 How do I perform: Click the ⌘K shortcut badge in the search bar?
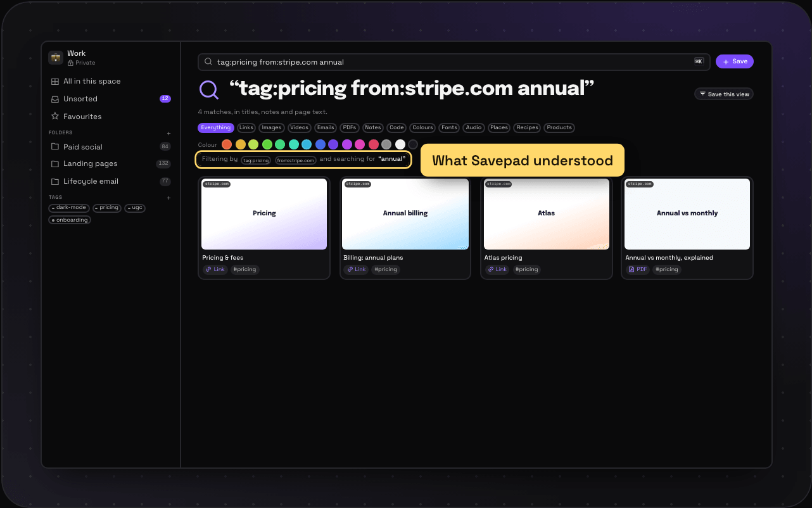click(699, 61)
